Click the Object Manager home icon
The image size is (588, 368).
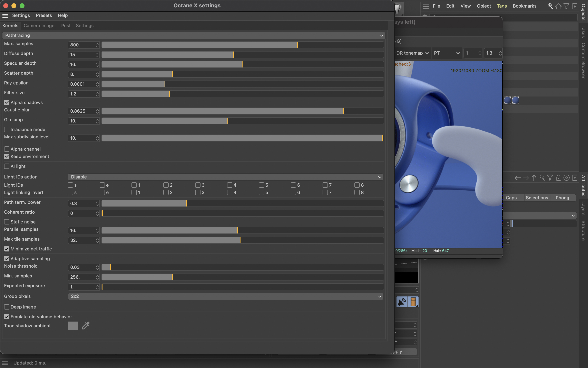[558, 6]
